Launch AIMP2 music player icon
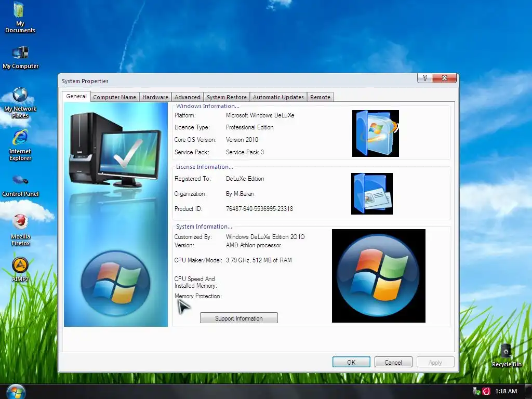This screenshot has width=532, height=399. tap(20, 270)
